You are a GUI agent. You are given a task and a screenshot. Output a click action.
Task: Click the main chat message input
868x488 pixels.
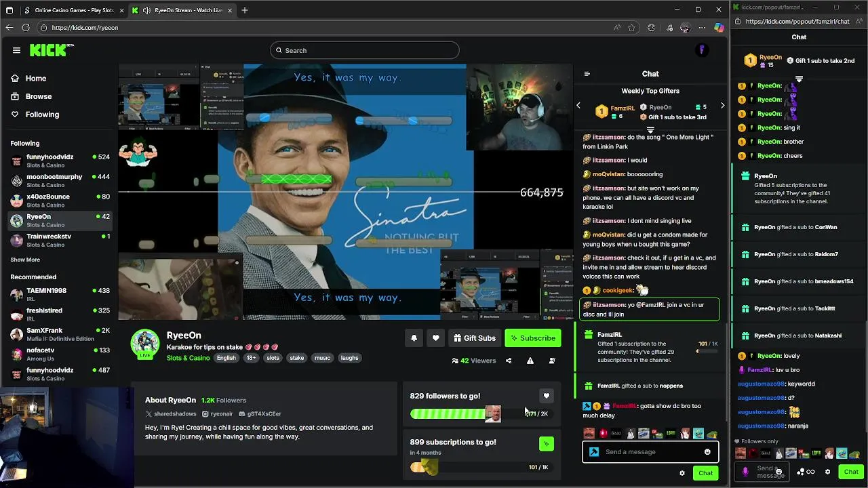650,452
